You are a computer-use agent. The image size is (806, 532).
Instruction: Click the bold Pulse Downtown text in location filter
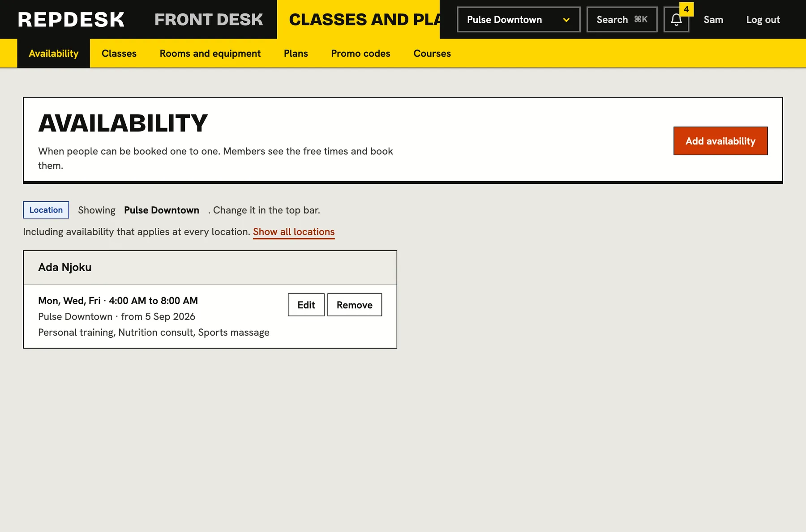[x=162, y=210]
